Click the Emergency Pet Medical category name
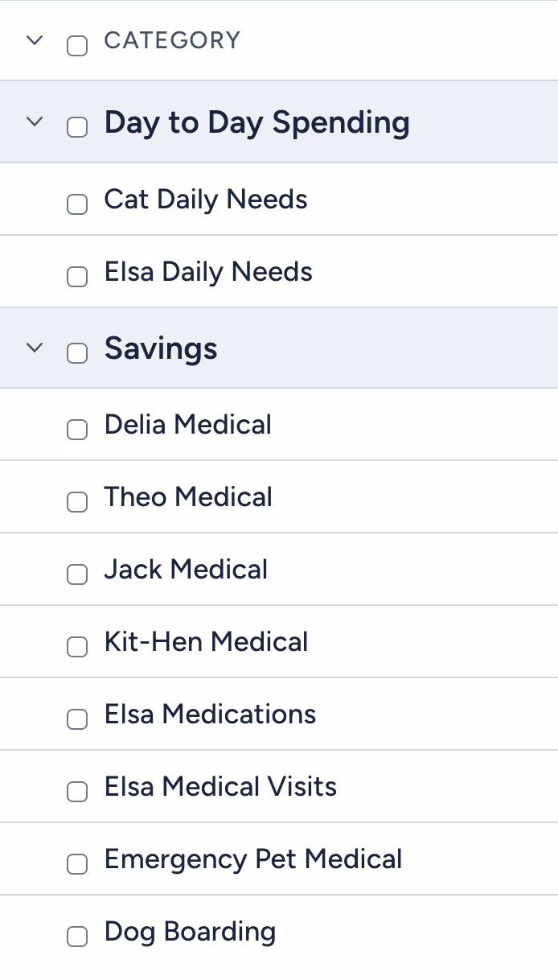Image resolution: width=558 pixels, height=980 pixels. click(252, 859)
